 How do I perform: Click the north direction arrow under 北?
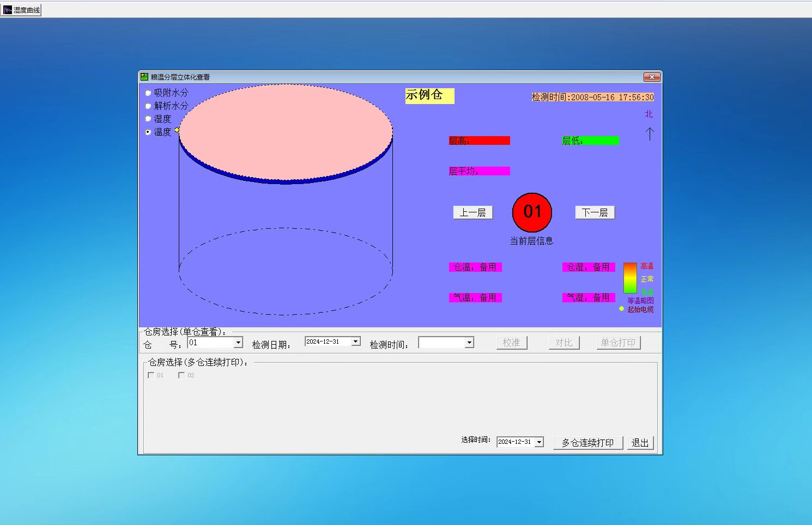[x=649, y=133]
